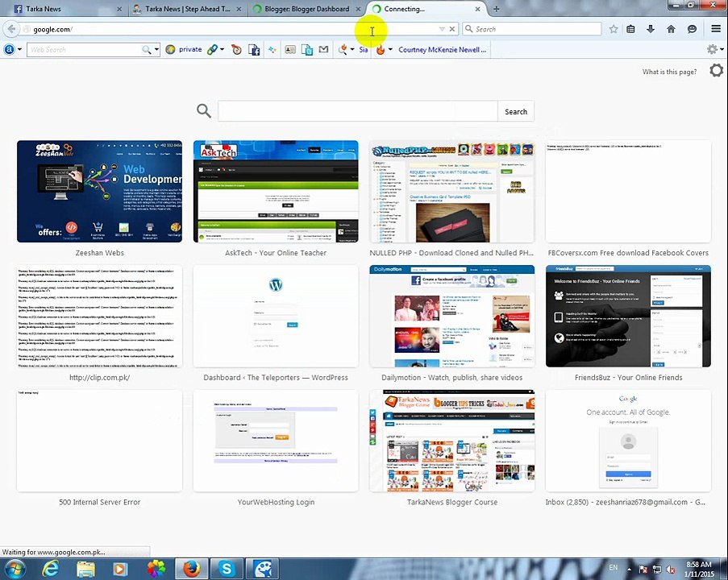Click the Ask toolbar logo icon

[10, 49]
